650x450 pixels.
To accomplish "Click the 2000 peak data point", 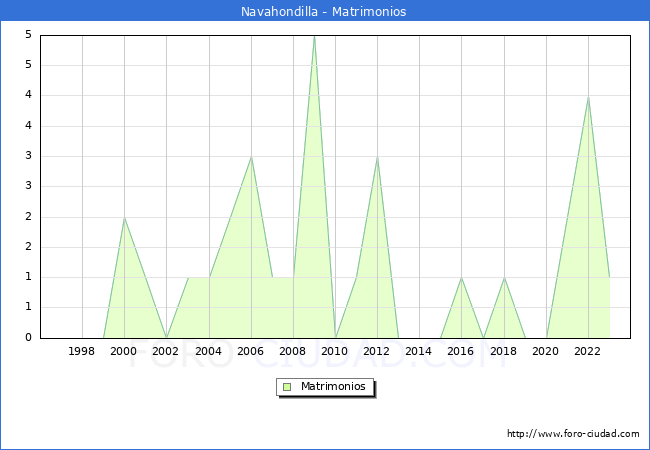I will [124, 218].
